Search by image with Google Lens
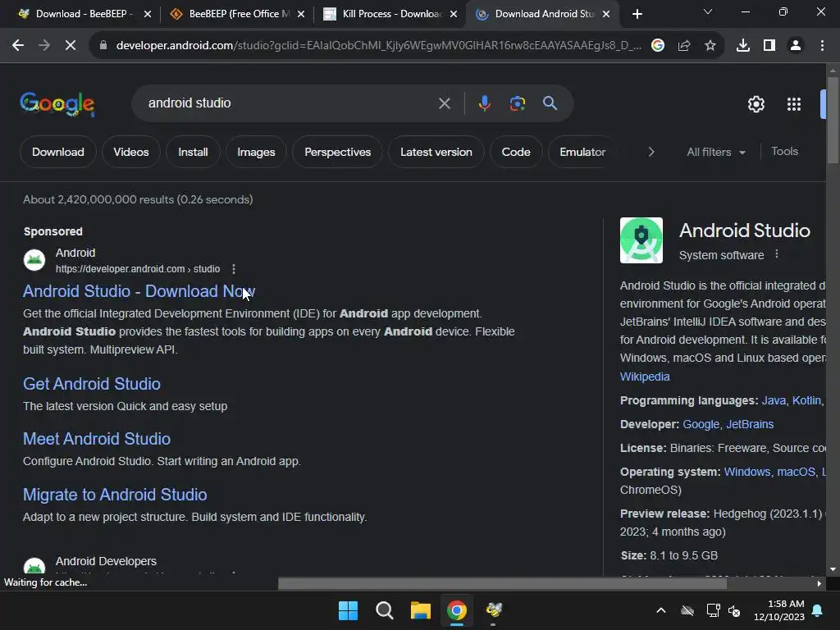This screenshot has height=630, width=840. [x=518, y=103]
